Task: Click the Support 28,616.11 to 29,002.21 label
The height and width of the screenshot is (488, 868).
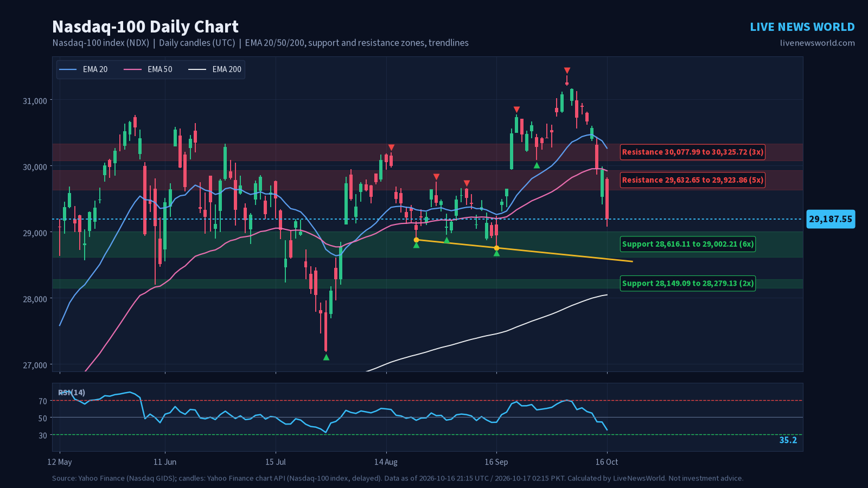Action: pos(688,244)
